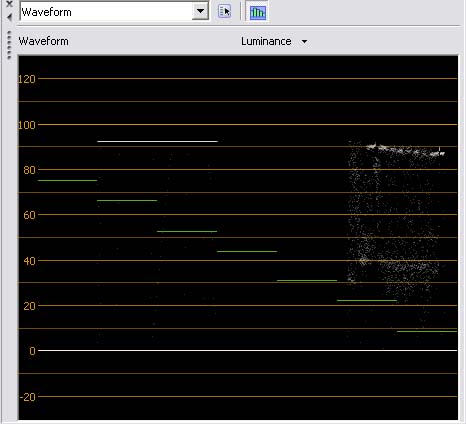
Task: Click the 120 scale label
Action: tap(27, 79)
